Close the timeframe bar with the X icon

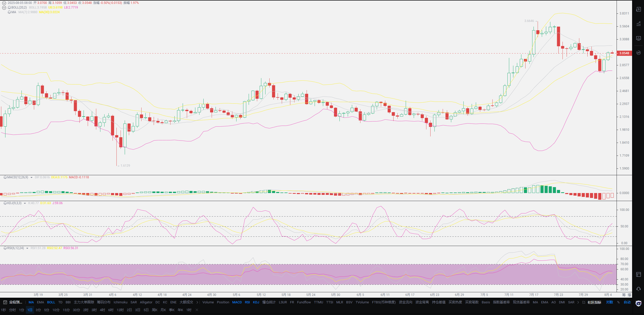[x=197, y=310]
